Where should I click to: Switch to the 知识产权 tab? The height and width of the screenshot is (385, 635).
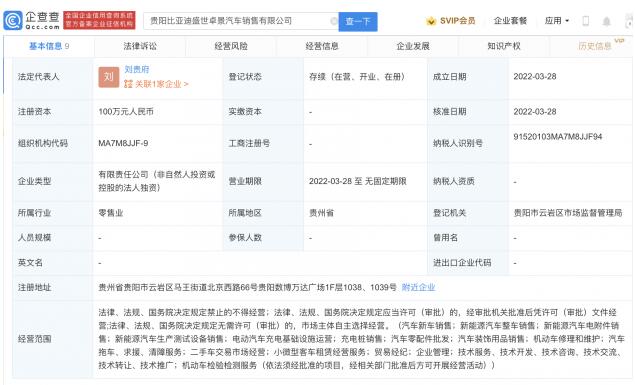504,46
